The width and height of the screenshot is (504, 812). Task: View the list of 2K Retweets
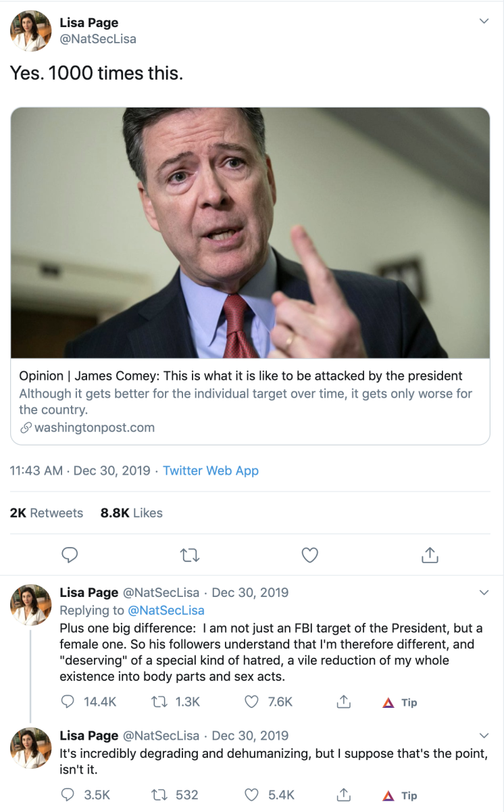(x=47, y=512)
